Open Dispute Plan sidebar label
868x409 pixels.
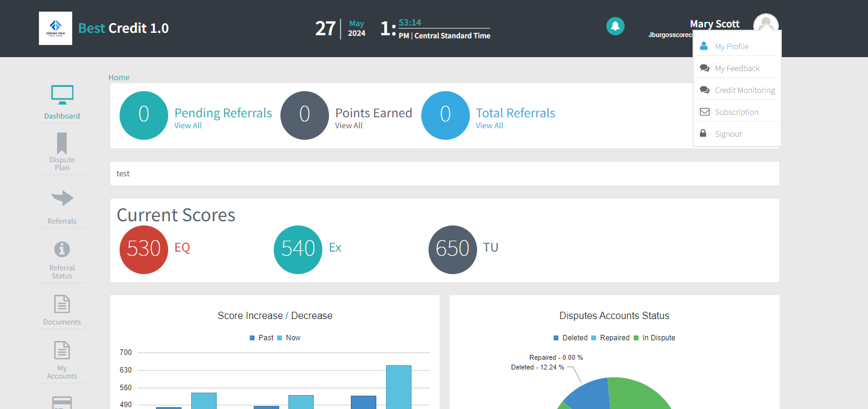click(62, 163)
